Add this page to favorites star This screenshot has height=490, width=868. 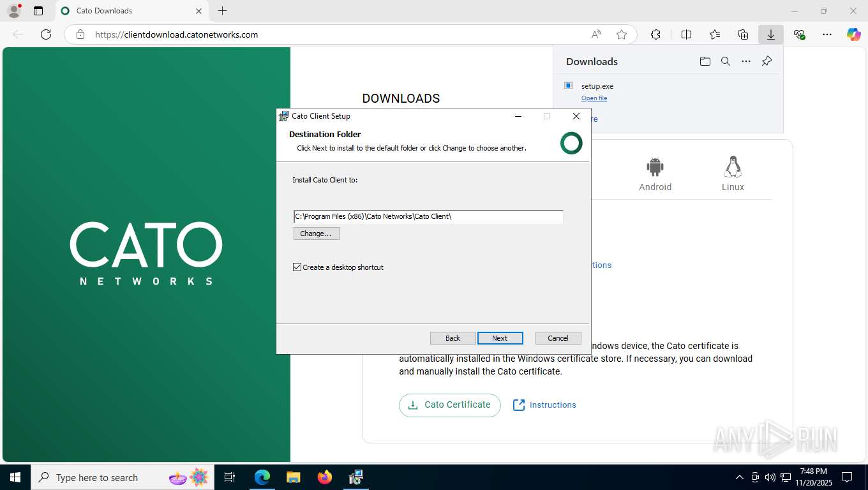[x=622, y=34]
